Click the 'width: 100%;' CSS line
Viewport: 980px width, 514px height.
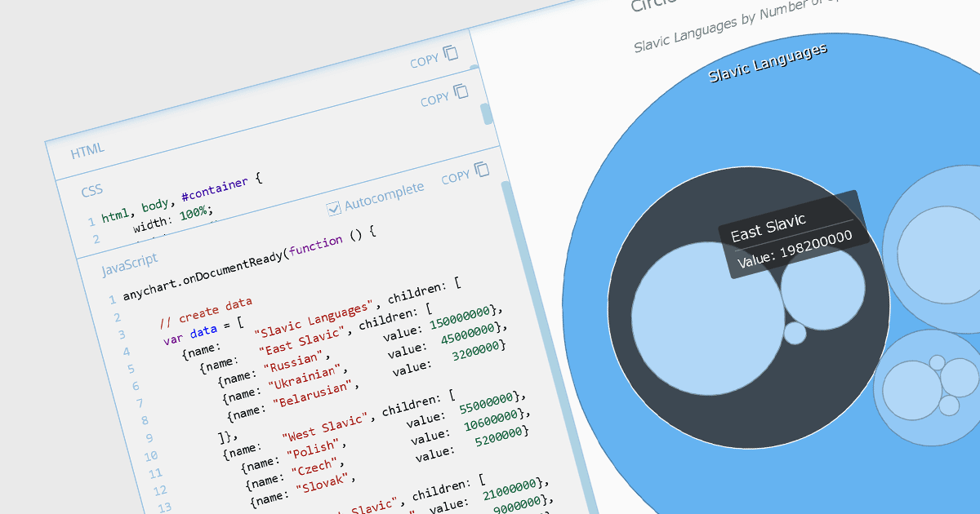(173, 219)
